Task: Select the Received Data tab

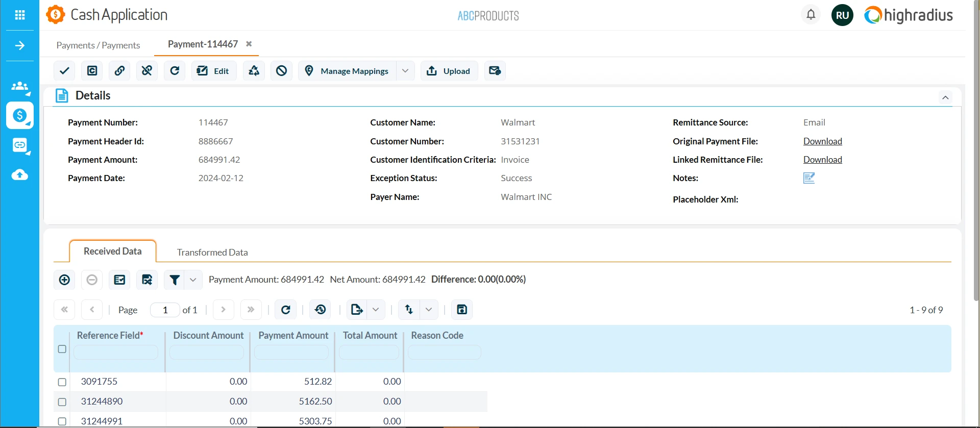Action: pos(113,251)
